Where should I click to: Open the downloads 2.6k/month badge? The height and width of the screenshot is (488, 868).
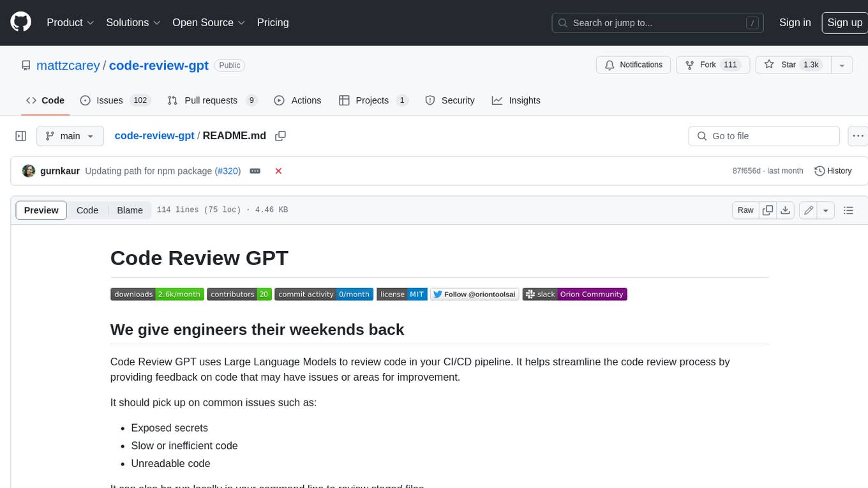[157, 294]
